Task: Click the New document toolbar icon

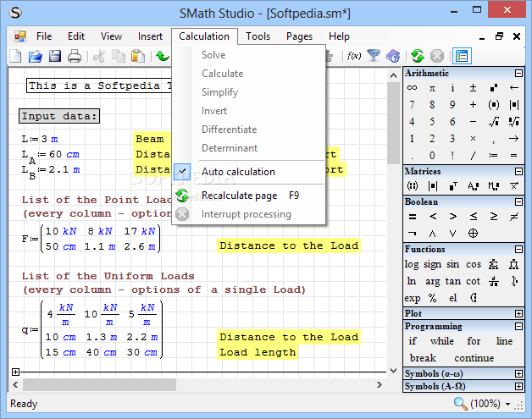Action: pyautogui.click(x=15, y=56)
